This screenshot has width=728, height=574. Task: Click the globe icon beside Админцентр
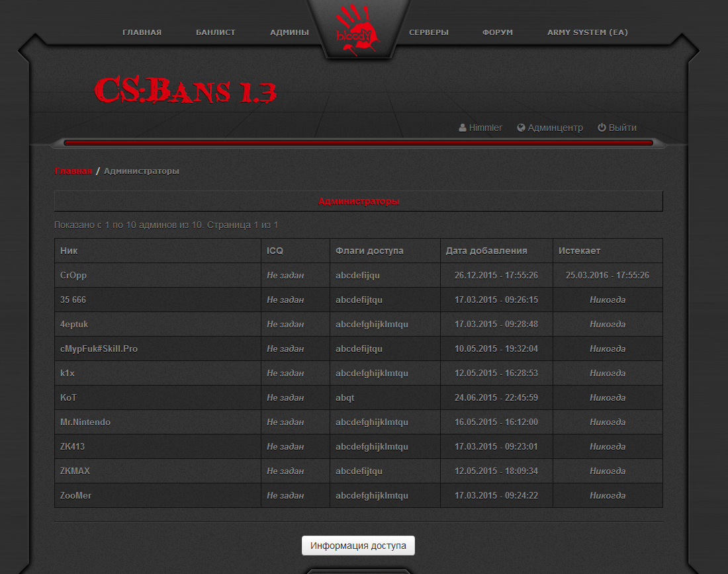coord(521,128)
